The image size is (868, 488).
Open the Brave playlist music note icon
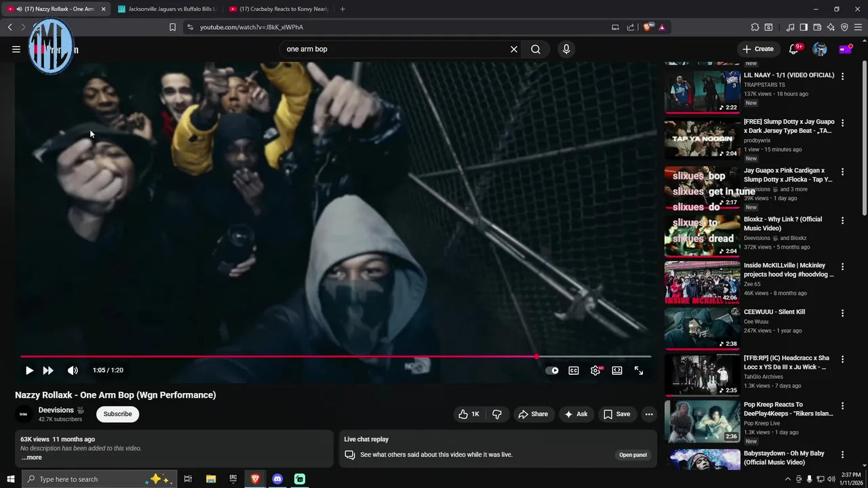[790, 27]
